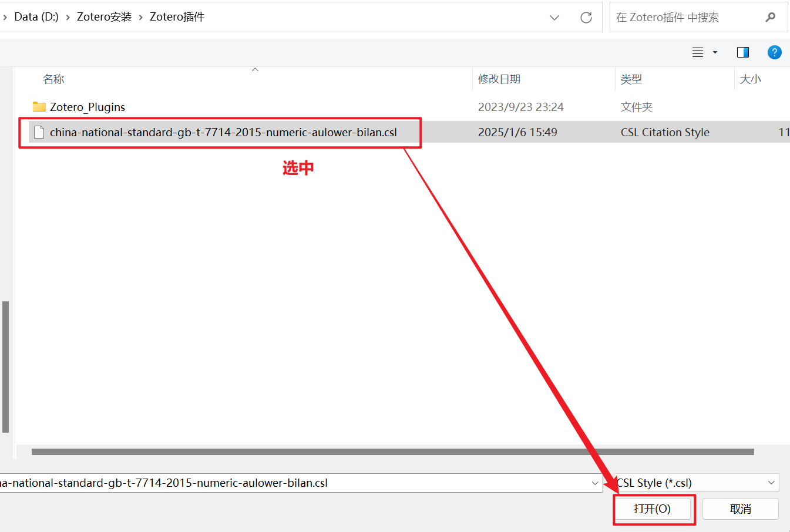Focus the Zotero插件 search field
This screenshot has height=532, width=790.
click(x=698, y=18)
